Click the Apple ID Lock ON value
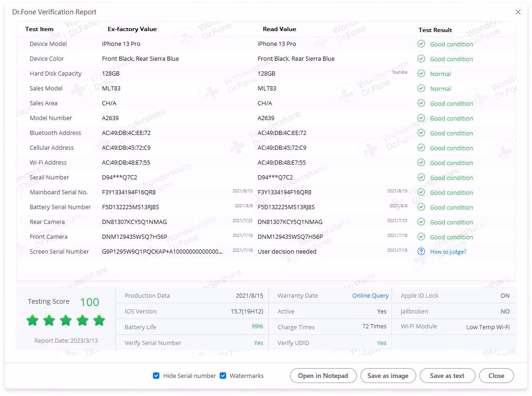 pos(505,295)
